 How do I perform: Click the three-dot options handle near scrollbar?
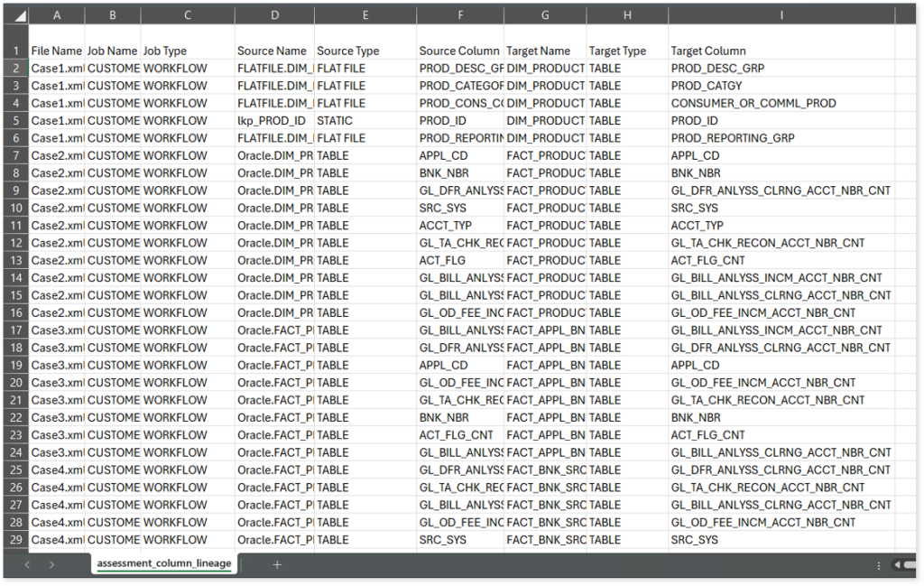[879, 565]
